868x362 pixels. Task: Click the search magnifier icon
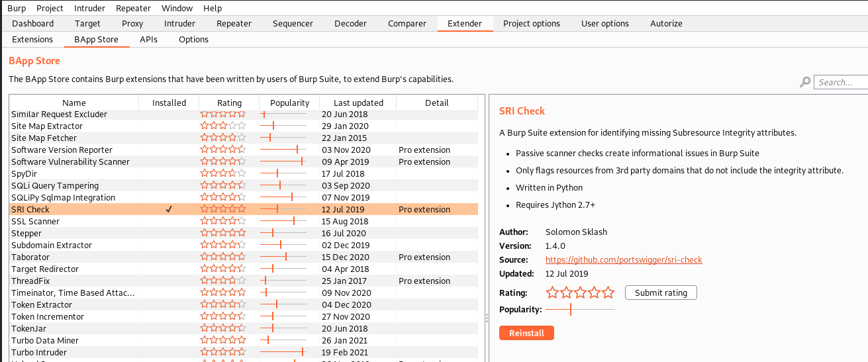805,82
